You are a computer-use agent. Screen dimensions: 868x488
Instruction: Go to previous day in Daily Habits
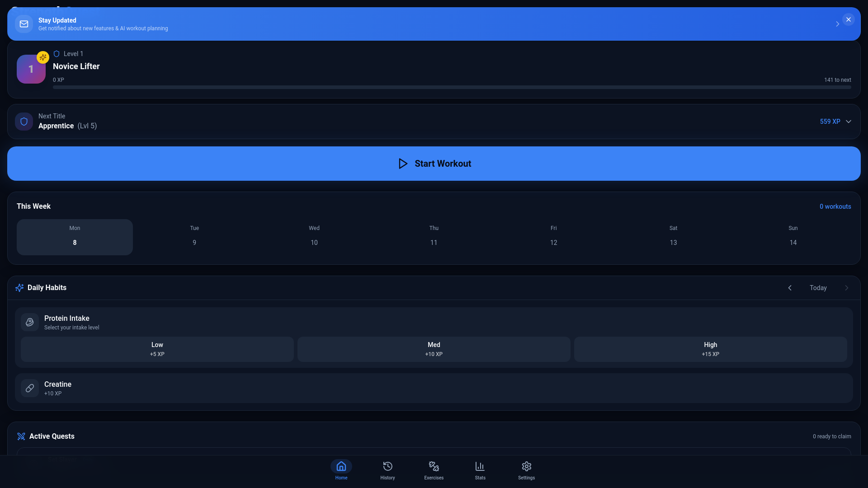click(x=789, y=288)
